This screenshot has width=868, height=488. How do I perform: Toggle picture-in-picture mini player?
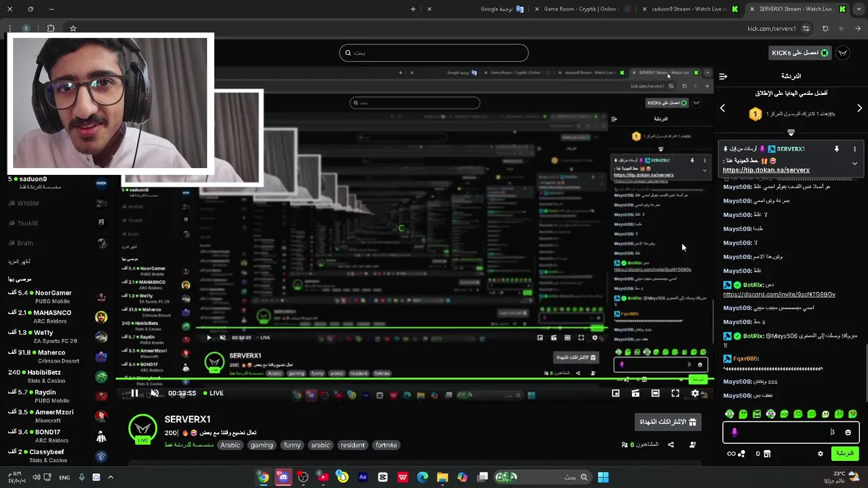pos(616,393)
